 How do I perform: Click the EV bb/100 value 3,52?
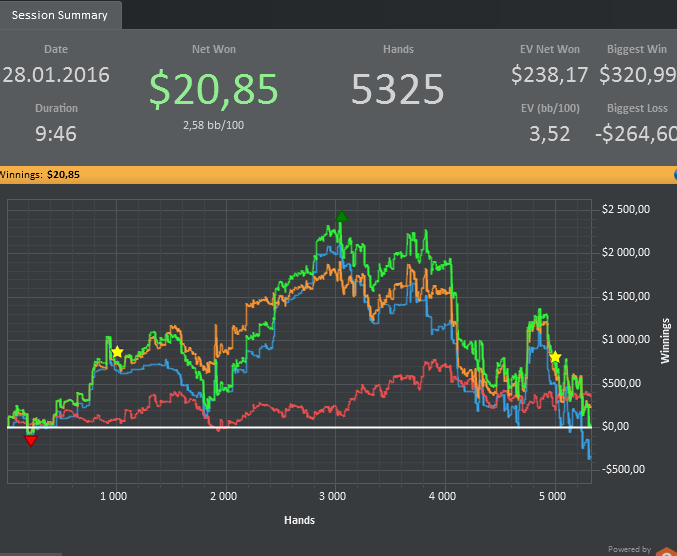point(550,134)
